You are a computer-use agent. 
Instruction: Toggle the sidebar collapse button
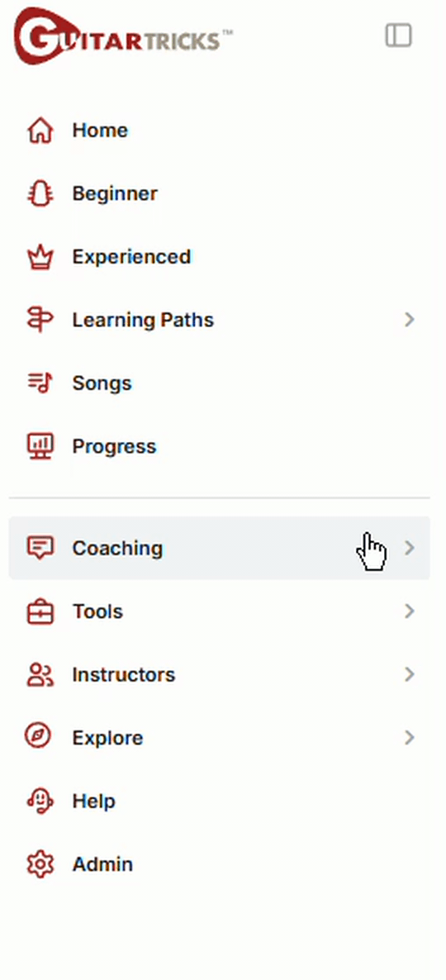[399, 36]
